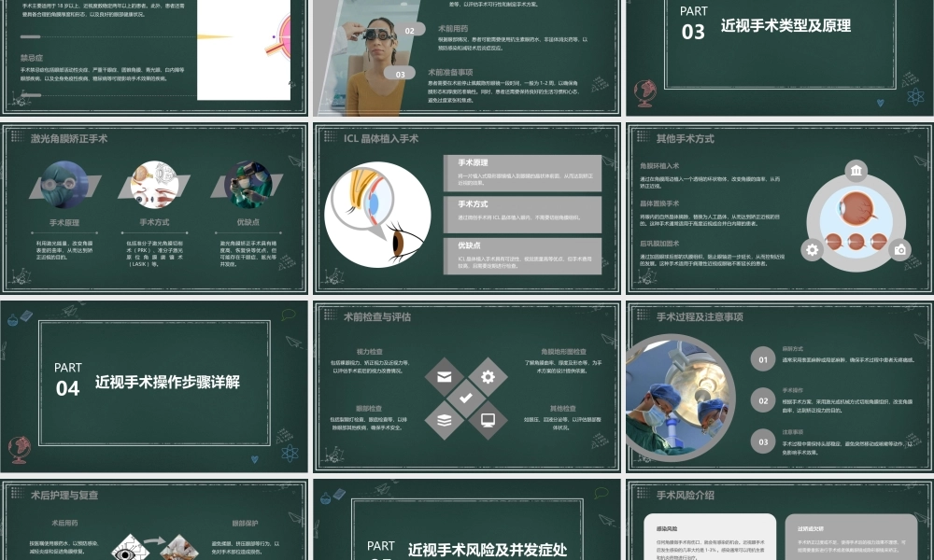Click the ICL eye illustration circle
Viewport: 934px width, 560px height.
point(377,215)
